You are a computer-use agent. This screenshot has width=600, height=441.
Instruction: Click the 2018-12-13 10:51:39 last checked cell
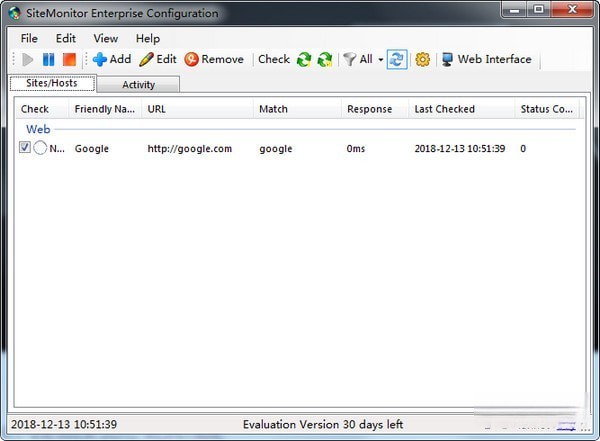(x=460, y=149)
